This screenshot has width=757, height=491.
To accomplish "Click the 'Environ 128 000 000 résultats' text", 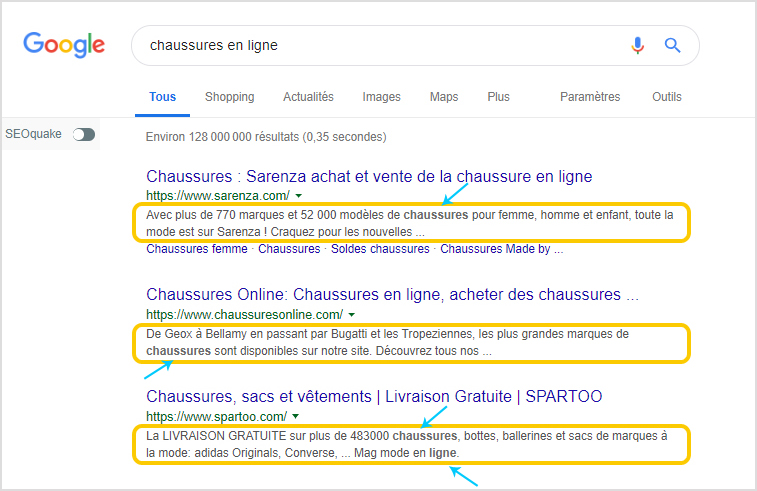I will click(x=266, y=137).
